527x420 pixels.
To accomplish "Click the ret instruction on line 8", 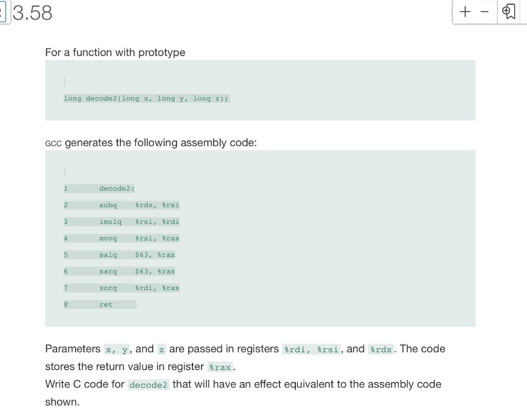I will [x=106, y=304].
